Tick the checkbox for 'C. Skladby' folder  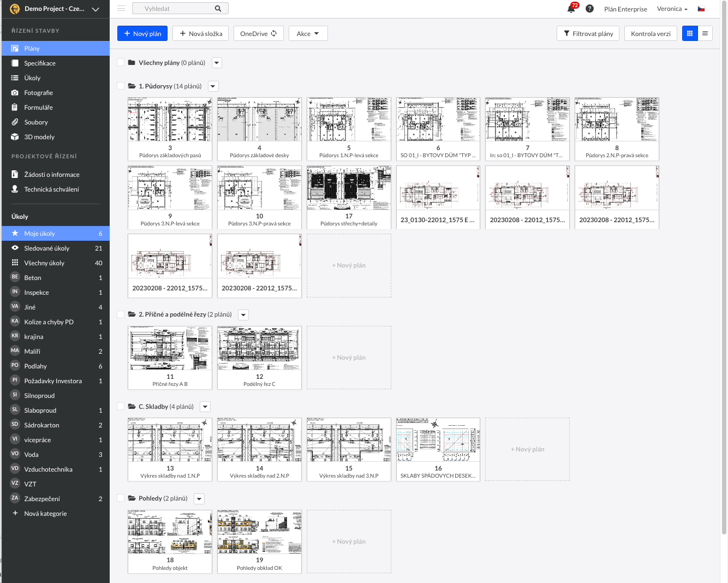pyautogui.click(x=121, y=406)
